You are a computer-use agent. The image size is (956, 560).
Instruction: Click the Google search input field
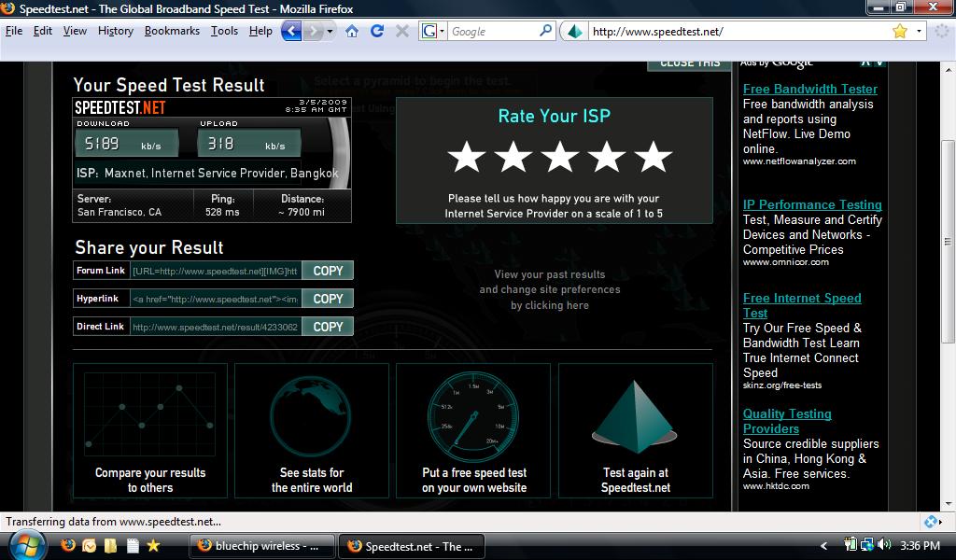[493, 31]
